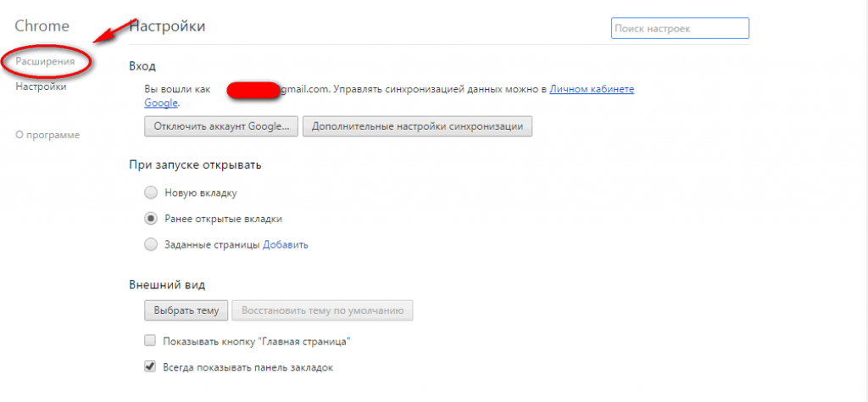
Task: Select Настройки in the left sidebar
Action: pyautogui.click(x=41, y=87)
